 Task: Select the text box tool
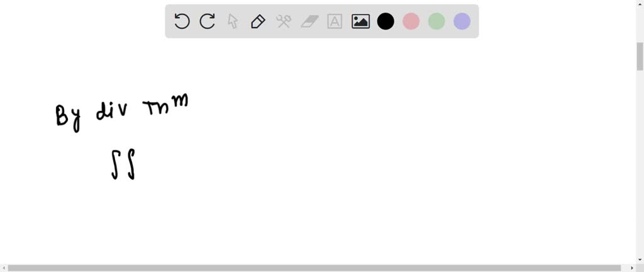pyautogui.click(x=335, y=21)
